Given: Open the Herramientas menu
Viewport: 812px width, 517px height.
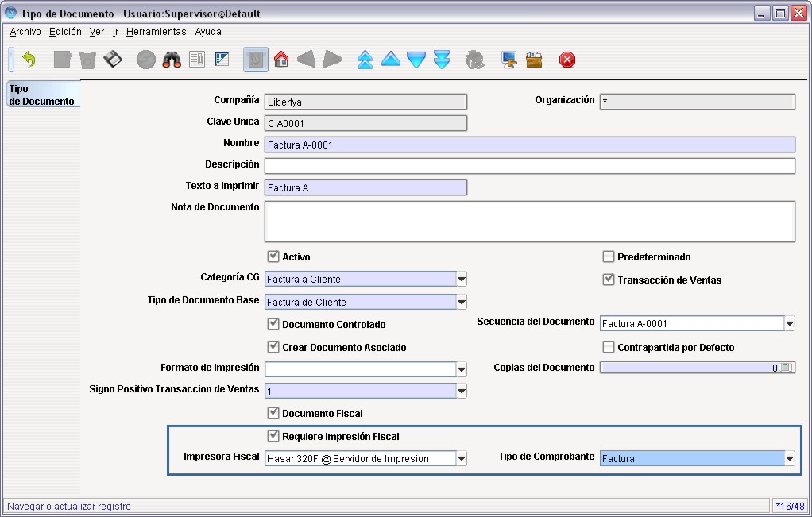Looking at the screenshot, I should pos(157,32).
